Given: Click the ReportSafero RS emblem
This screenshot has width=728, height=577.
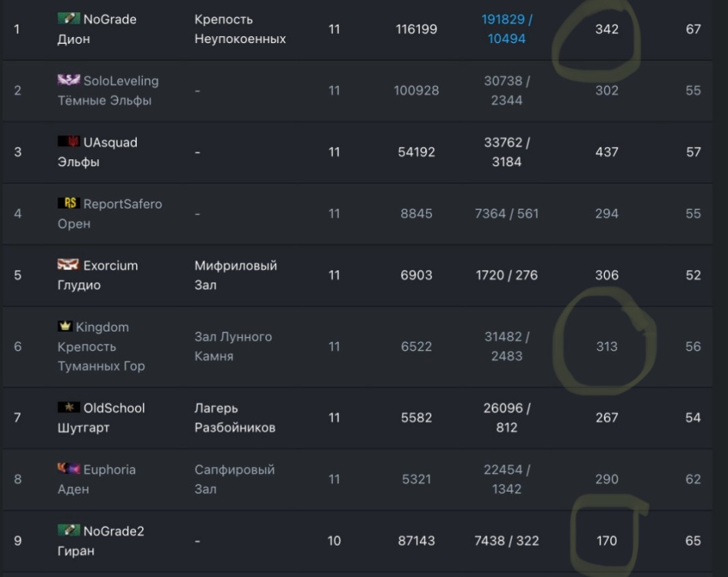Looking at the screenshot, I should click(x=68, y=203).
